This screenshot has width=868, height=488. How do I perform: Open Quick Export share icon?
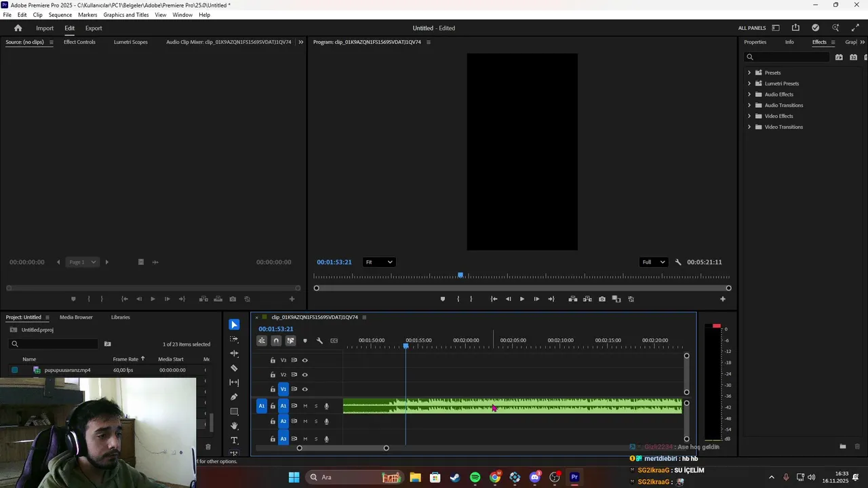click(x=795, y=28)
